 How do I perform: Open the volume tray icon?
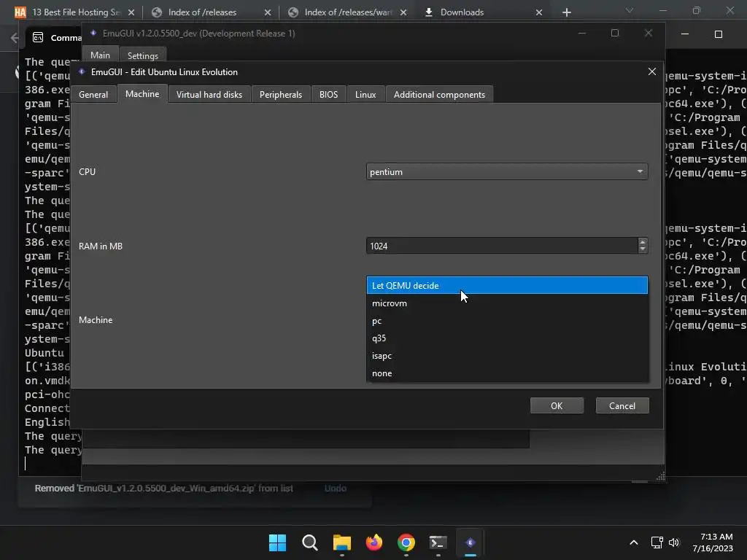click(x=674, y=542)
